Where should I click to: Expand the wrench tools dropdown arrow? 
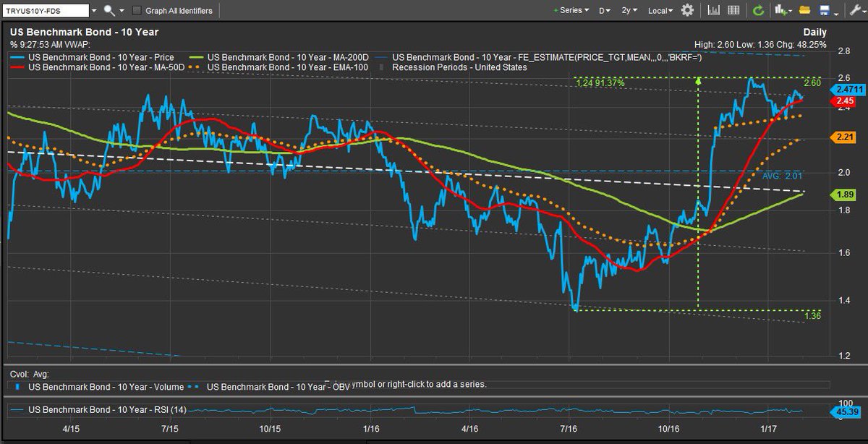pyautogui.click(x=863, y=12)
